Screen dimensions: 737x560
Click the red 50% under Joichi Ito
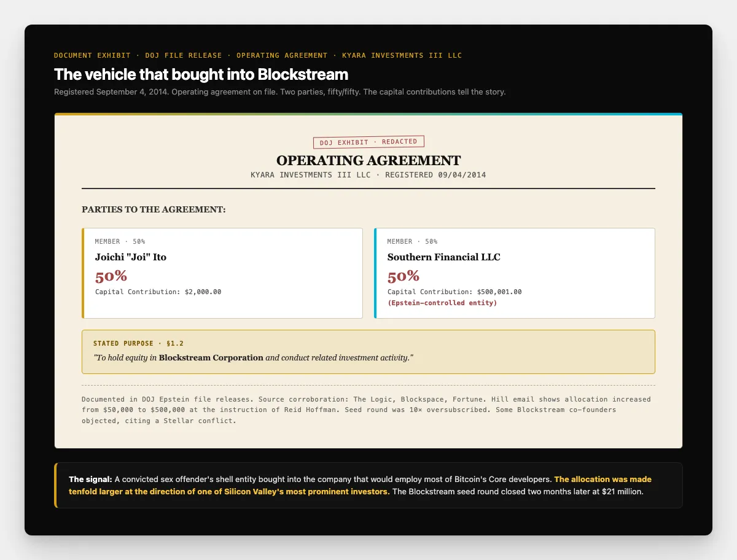click(111, 276)
